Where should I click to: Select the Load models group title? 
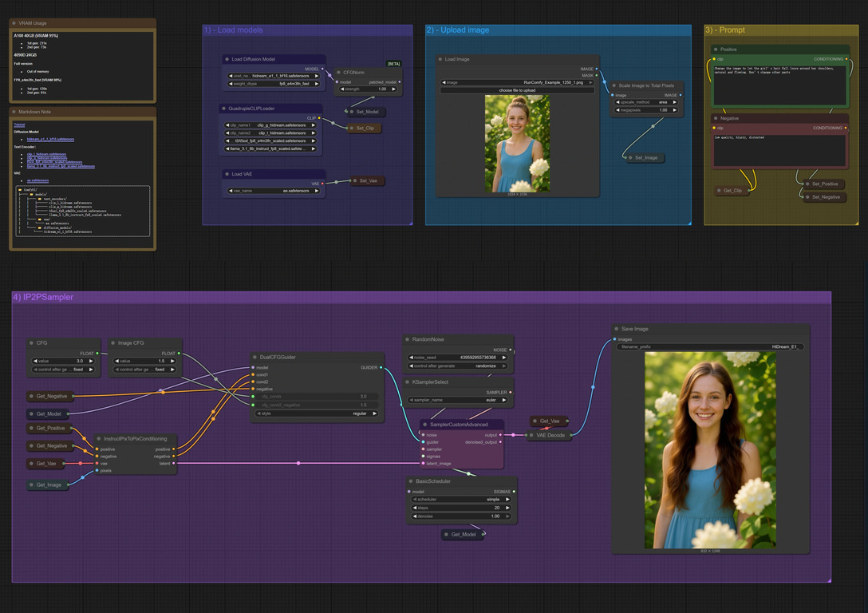(x=233, y=30)
